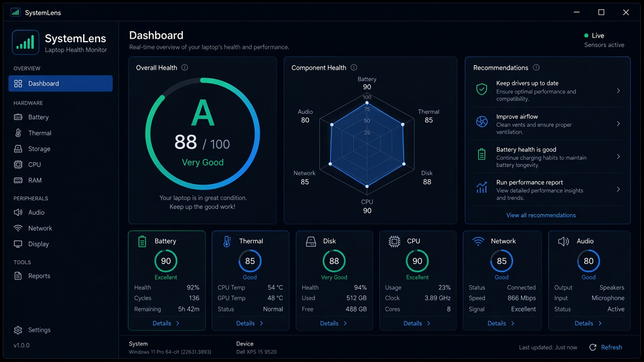The width and height of the screenshot is (644, 362).
Task: Click the info icon beside Overall Health
Action: (185, 67)
